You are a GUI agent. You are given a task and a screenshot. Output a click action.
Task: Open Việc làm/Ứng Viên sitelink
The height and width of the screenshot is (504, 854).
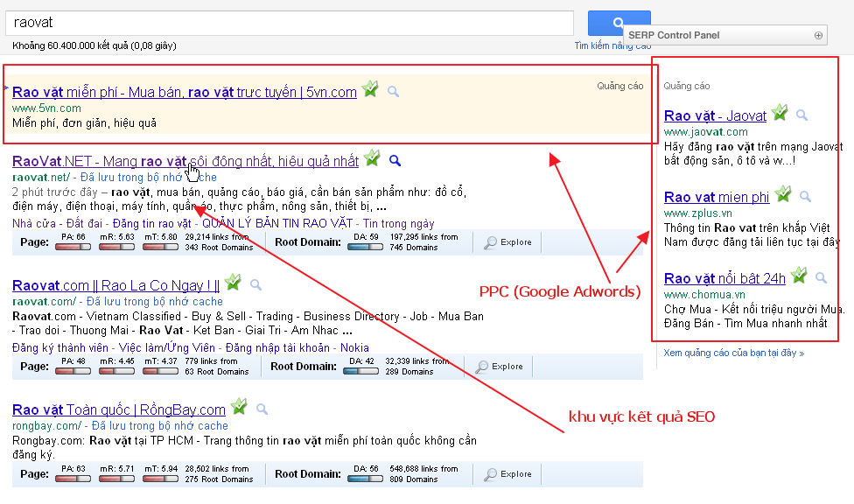(167, 348)
